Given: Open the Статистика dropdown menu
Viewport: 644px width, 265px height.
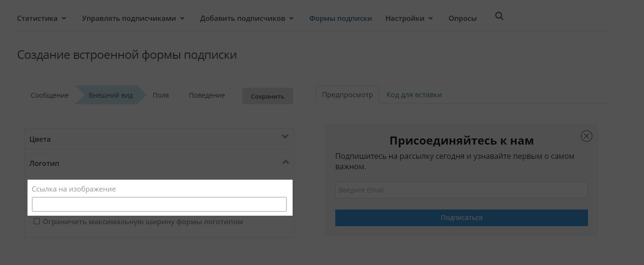Looking at the screenshot, I should coord(42,18).
